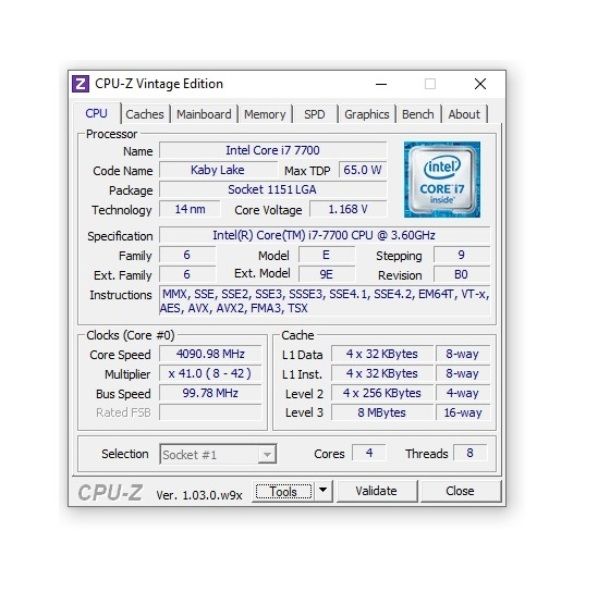The image size is (610, 592).
Task: Click the L1 Data 8-way value
Action: coord(463,354)
